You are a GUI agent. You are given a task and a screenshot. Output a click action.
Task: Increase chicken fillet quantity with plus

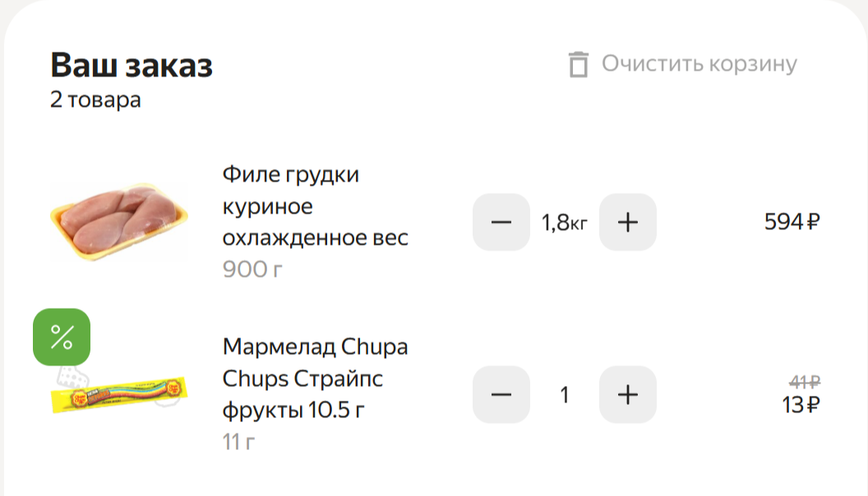[x=628, y=222]
